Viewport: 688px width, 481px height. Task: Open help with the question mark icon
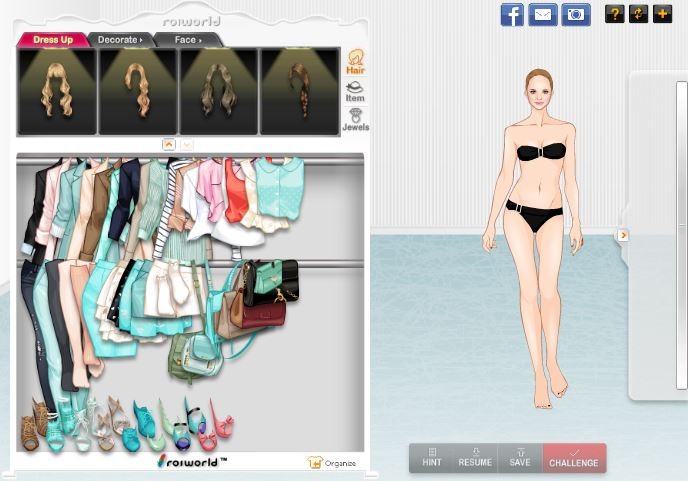614,14
